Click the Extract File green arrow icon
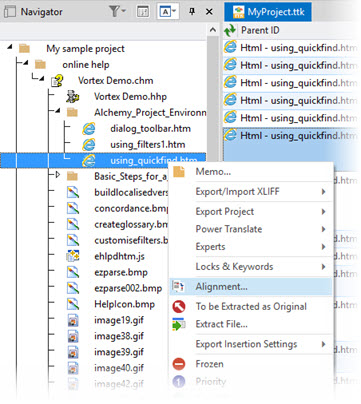 [x=179, y=324]
